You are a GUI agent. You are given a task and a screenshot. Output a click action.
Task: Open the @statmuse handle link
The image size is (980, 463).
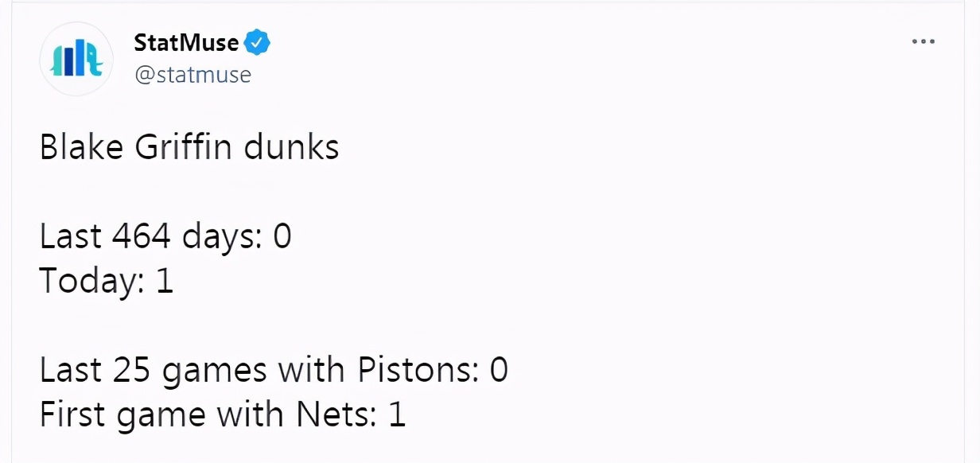point(192,75)
